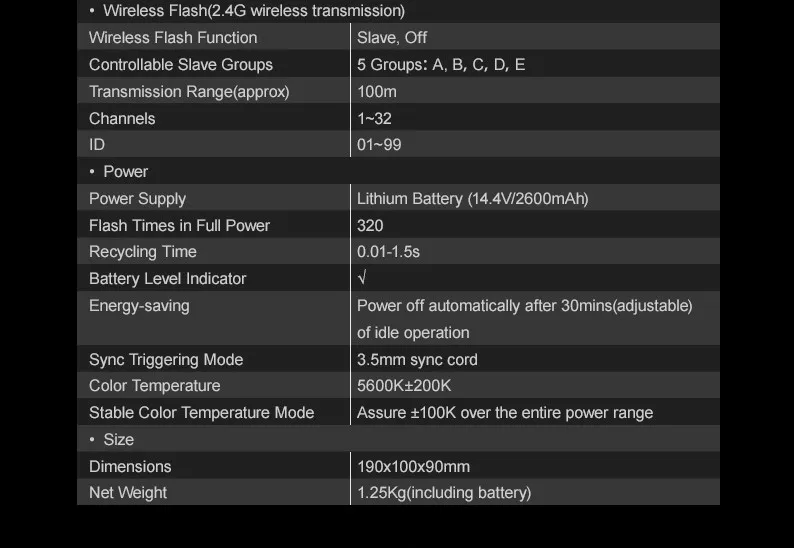794x548 pixels.
Task: Click the Size section heading
Action: click(x=118, y=440)
